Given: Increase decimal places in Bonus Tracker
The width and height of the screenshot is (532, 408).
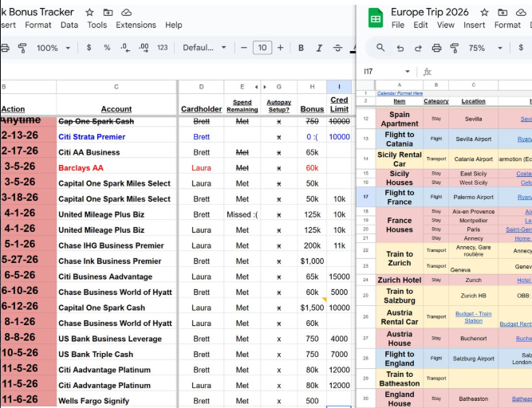Looking at the screenshot, I should click(x=144, y=48).
